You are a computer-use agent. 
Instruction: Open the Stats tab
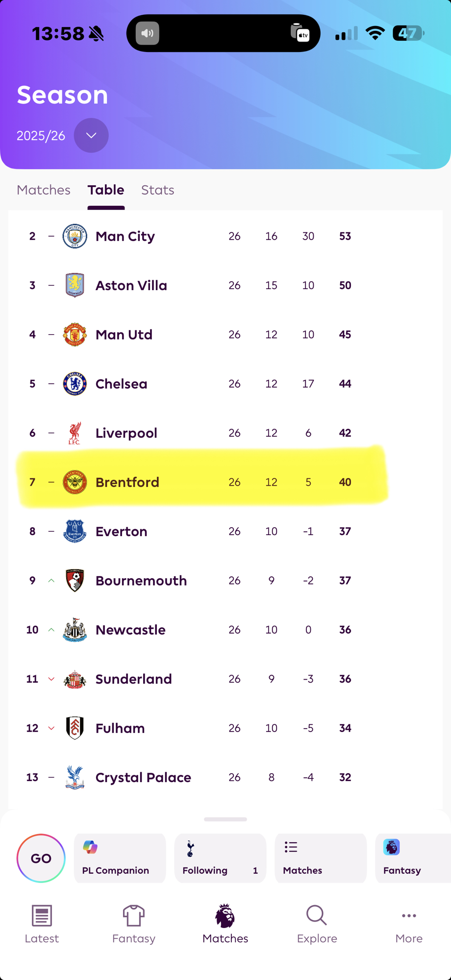pyautogui.click(x=157, y=190)
